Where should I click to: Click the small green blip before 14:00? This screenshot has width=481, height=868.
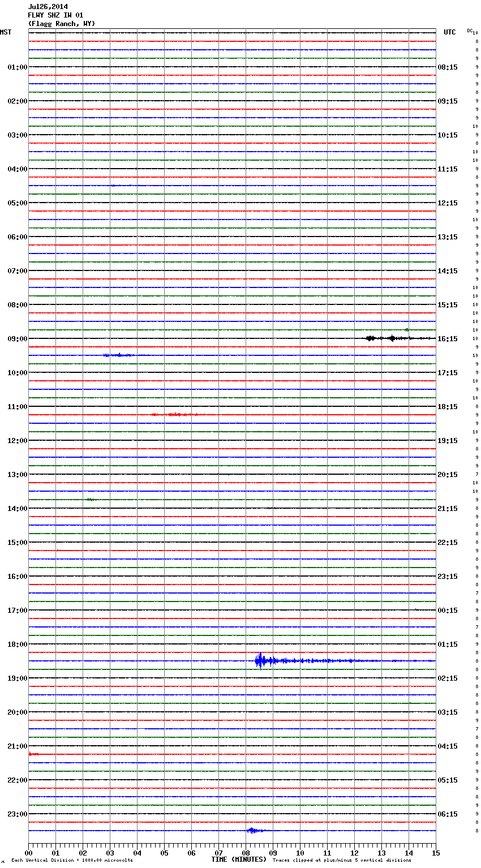coord(91,500)
